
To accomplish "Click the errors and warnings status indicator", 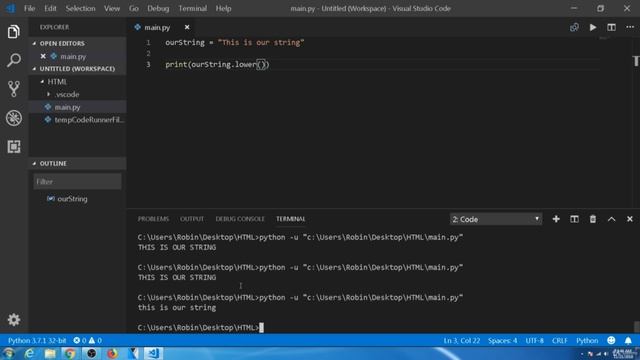I will click(87, 340).
